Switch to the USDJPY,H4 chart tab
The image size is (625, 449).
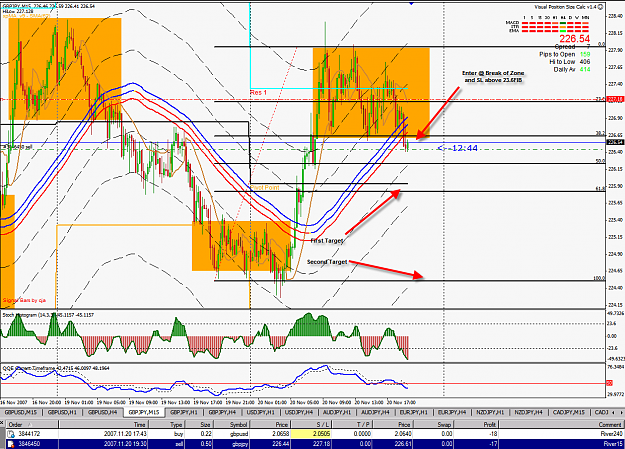(x=299, y=412)
